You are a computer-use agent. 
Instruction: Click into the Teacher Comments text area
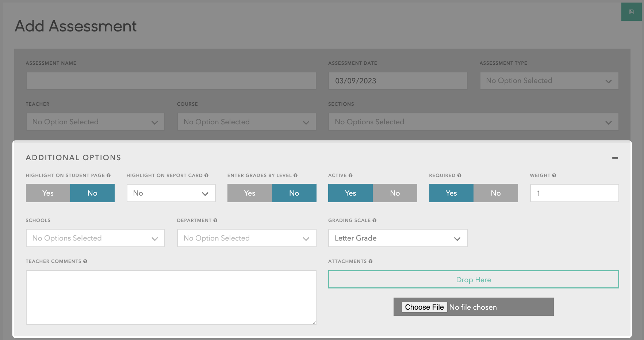[171, 297]
